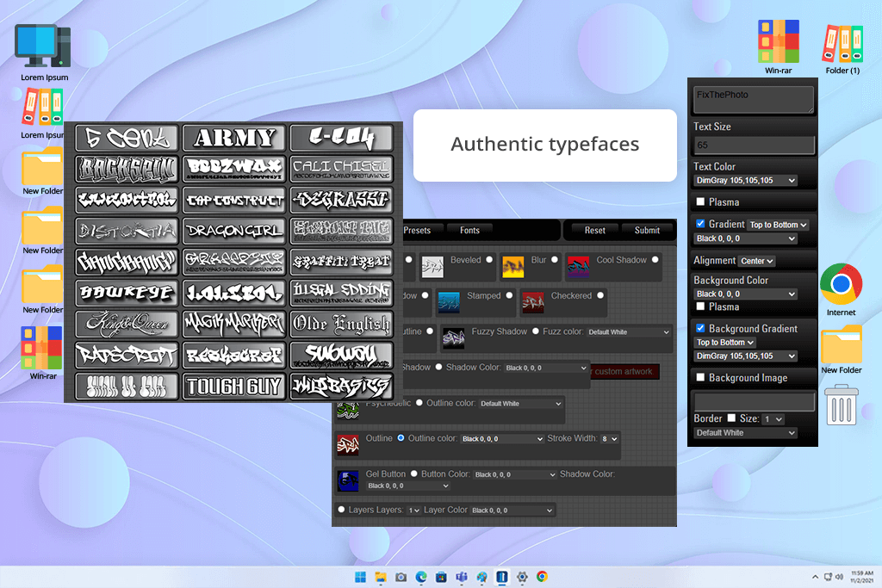Image resolution: width=882 pixels, height=588 pixels.
Task: Open the Internet Chrome desktop shortcut
Action: click(x=841, y=284)
